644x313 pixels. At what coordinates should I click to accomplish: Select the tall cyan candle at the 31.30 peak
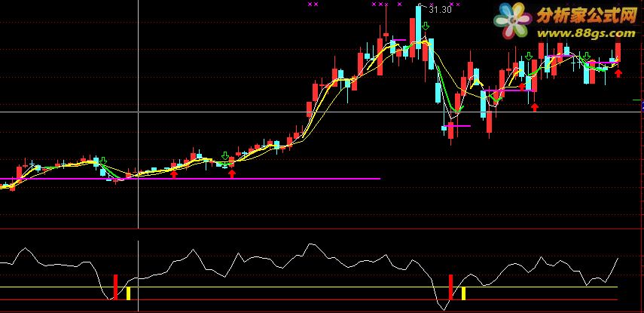[418, 28]
